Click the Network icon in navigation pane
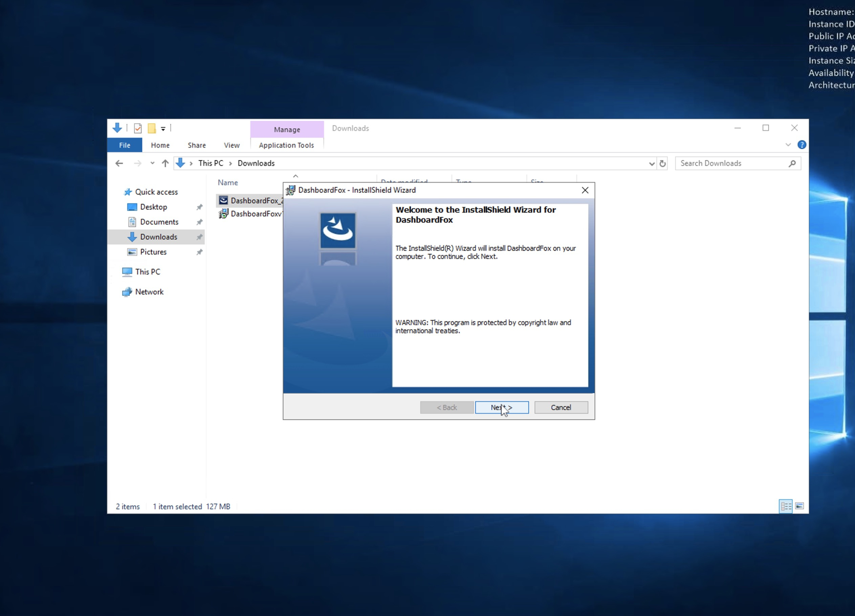The height and width of the screenshot is (616, 855). 127,292
